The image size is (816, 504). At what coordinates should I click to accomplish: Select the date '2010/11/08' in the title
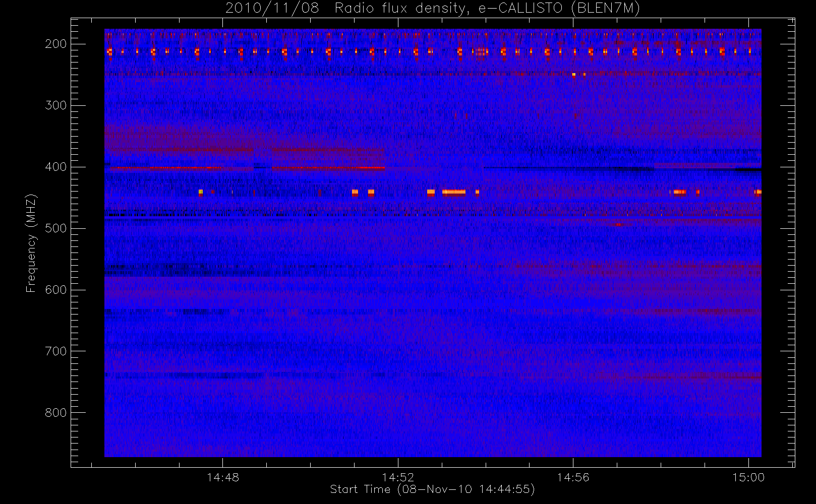(x=272, y=9)
